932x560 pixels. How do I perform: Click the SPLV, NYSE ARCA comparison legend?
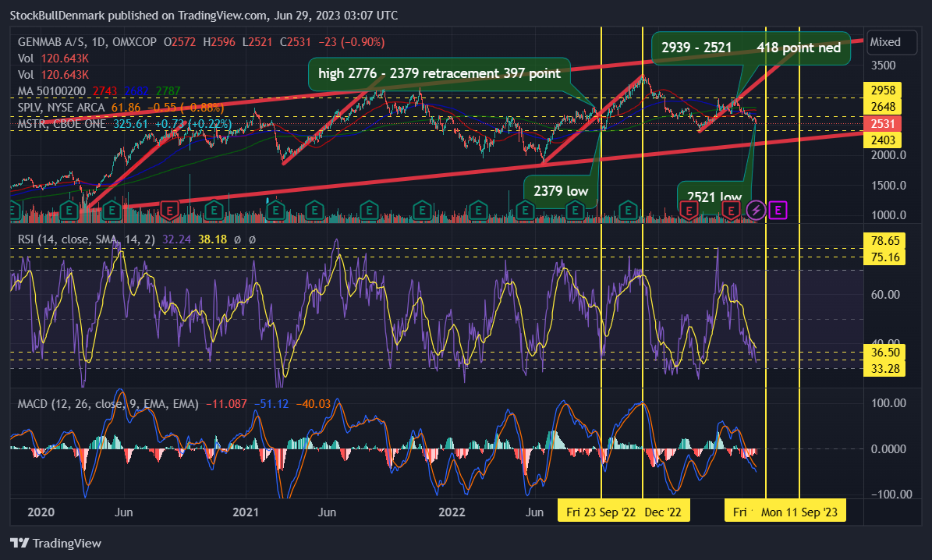click(x=61, y=108)
